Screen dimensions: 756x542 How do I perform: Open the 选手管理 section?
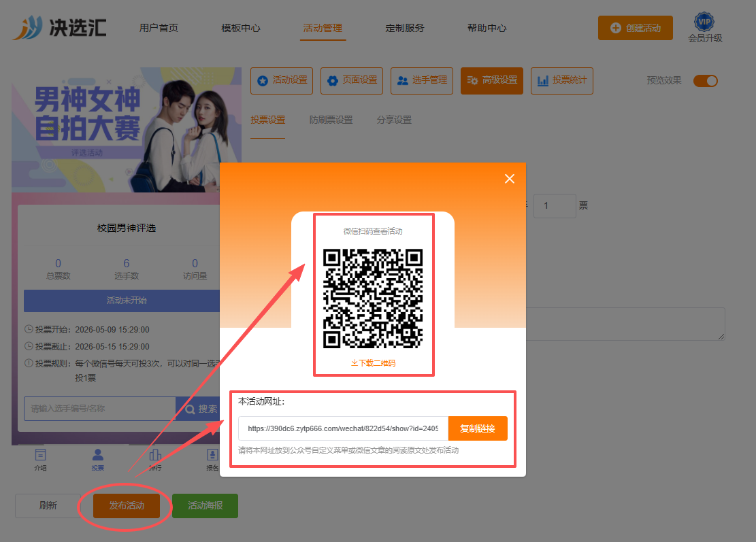(421, 80)
